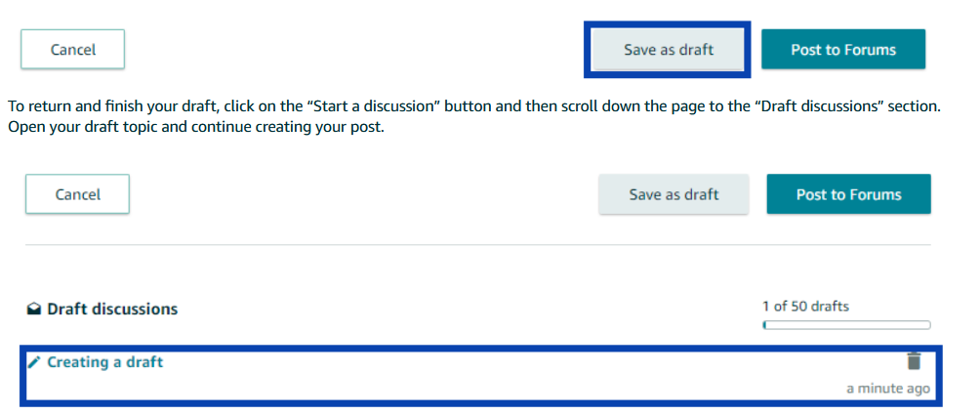Click the 1 of 50 drafts counter text
Image resolution: width=980 pixels, height=414 pixels.
(x=805, y=307)
